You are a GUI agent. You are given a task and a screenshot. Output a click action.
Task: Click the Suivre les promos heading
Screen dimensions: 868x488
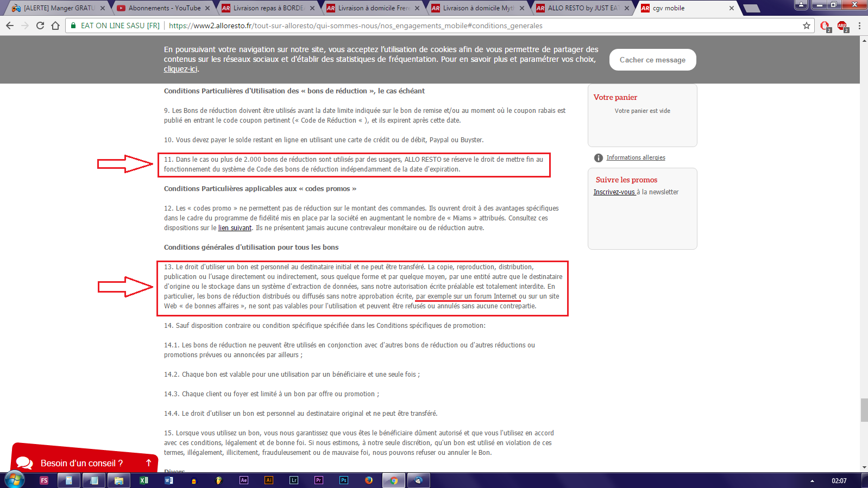(626, 180)
